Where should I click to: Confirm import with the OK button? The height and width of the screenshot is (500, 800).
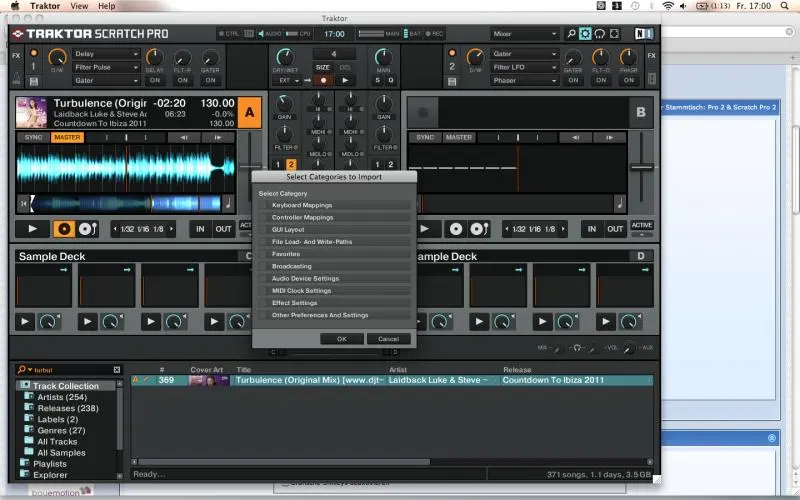[x=342, y=339]
